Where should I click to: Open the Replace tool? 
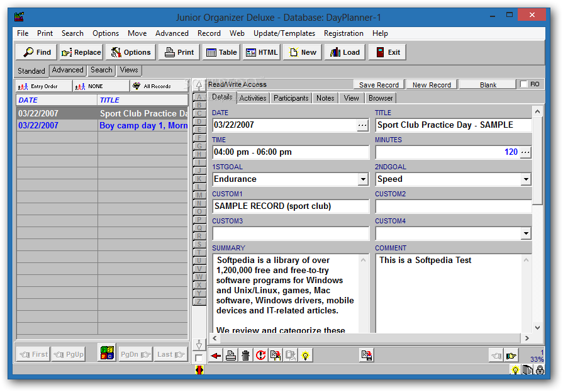coord(81,52)
